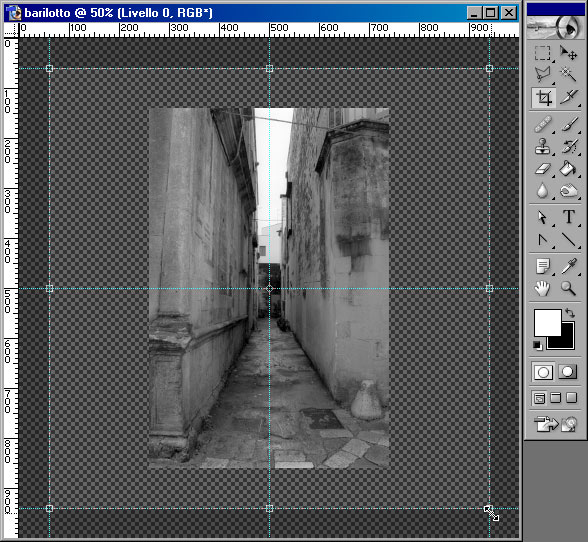Click the crop center point marker
Screen dimensions: 588x542
269,288
